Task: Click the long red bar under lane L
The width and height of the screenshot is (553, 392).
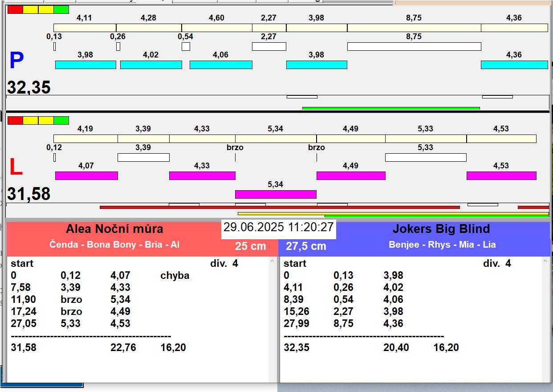Action: click(280, 207)
